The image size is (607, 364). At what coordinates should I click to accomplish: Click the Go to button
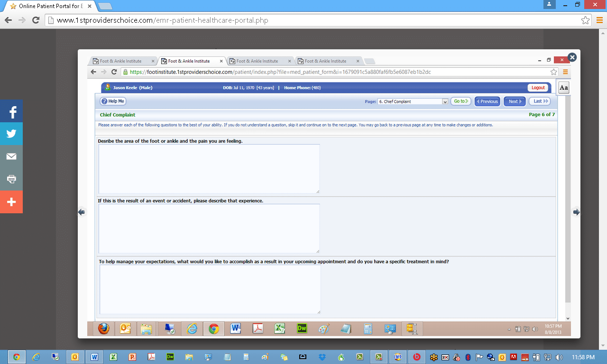click(x=460, y=101)
